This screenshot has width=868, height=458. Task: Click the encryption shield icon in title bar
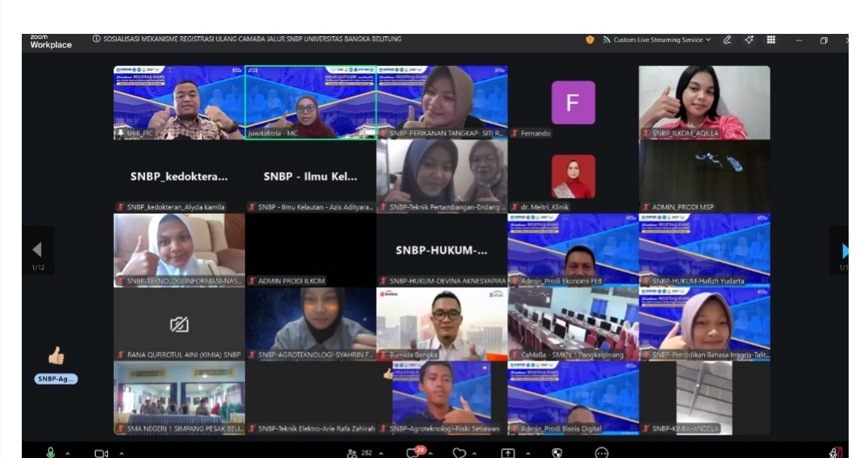[590, 40]
